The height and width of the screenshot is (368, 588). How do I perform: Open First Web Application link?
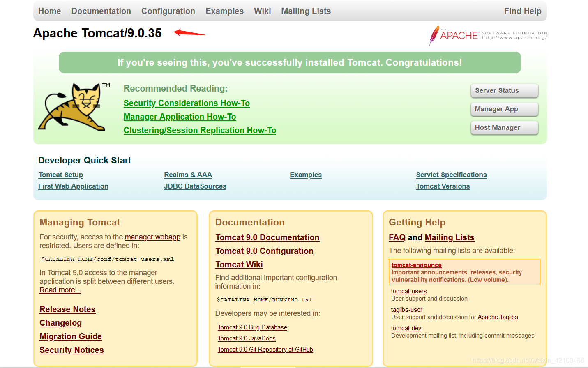(x=74, y=186)
